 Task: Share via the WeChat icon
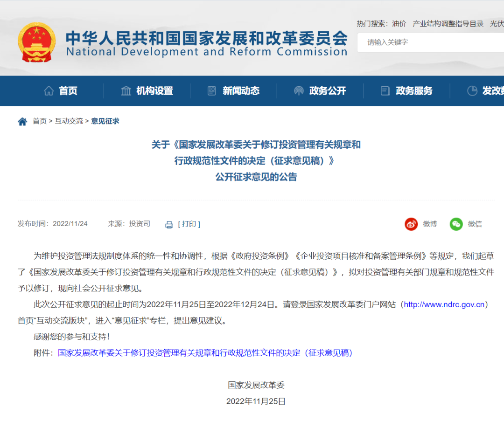pyautogui.click(x=456, y=224)
